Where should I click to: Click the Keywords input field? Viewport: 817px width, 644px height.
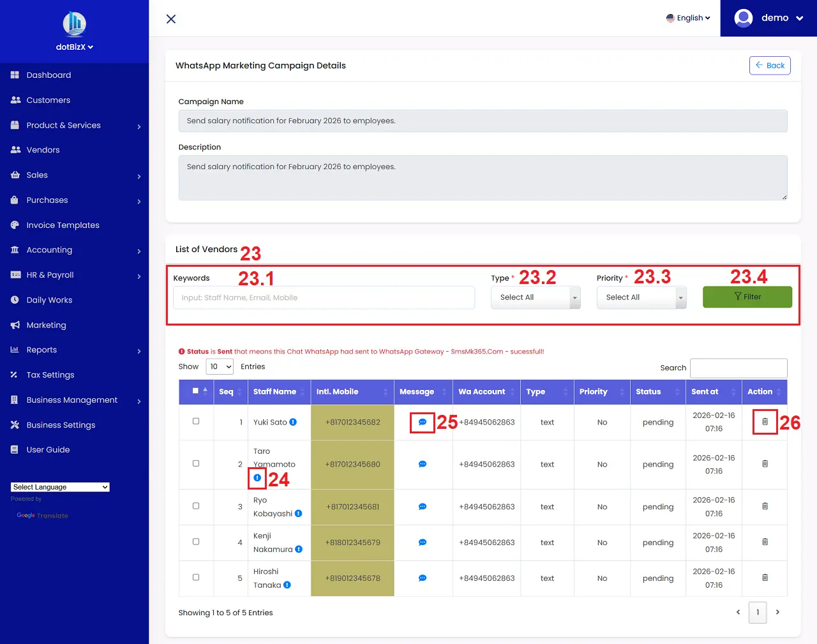click(324, 298)
